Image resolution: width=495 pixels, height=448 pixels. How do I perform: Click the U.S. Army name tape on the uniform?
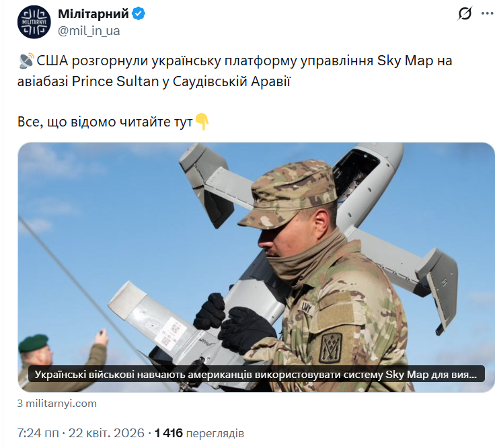point(307,307)
